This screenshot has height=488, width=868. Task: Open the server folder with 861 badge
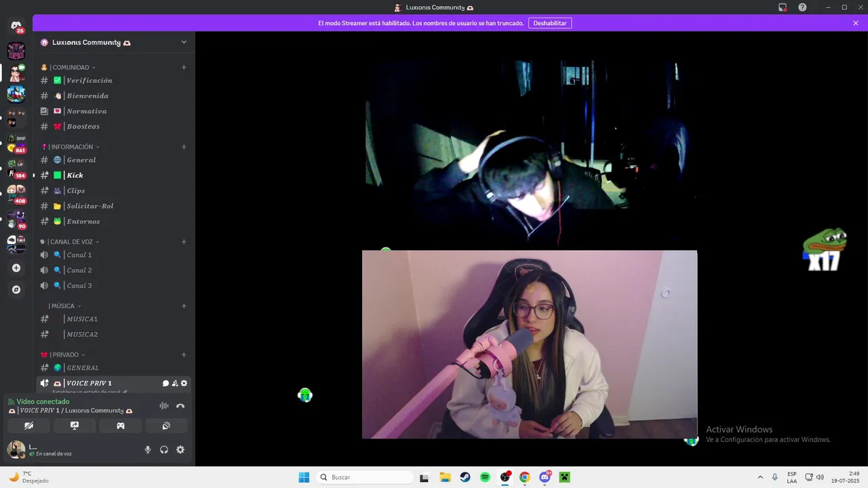16,143
